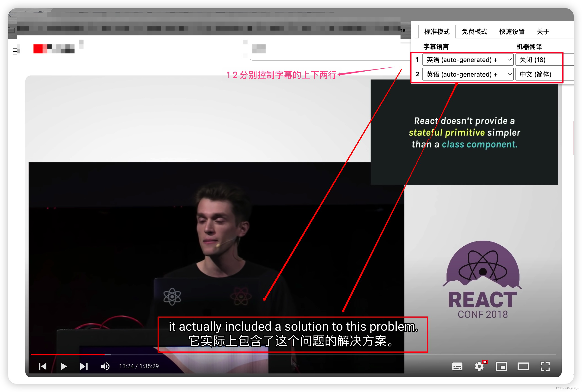Enter fullscreen mode
Screen dimensions: 582x392
click(x=545, y=367)
